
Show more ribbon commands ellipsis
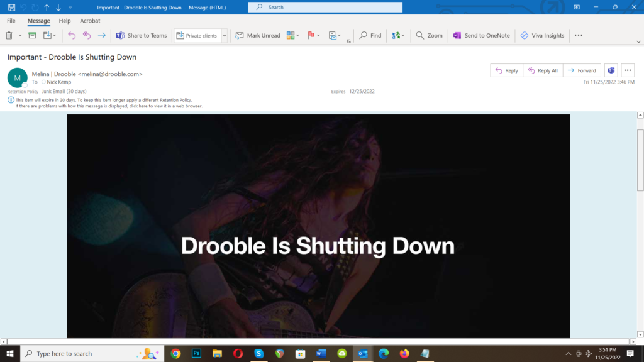tap(579, 35)
